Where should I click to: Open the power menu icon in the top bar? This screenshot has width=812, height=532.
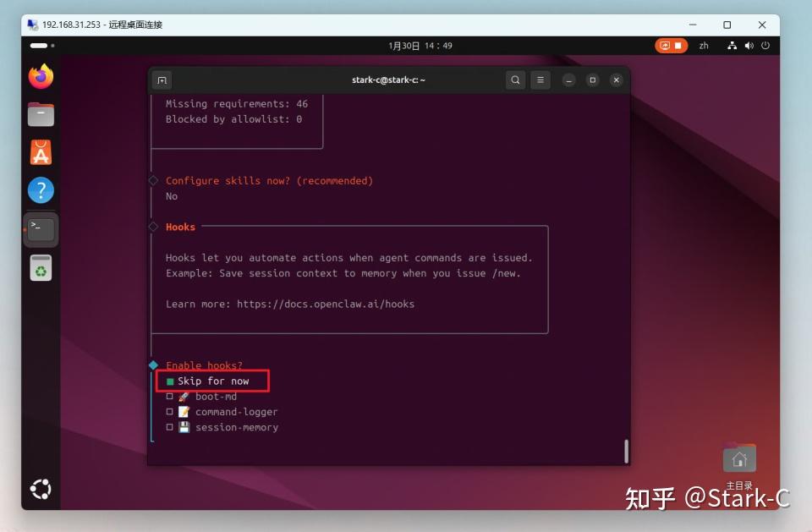click(765, 46)
